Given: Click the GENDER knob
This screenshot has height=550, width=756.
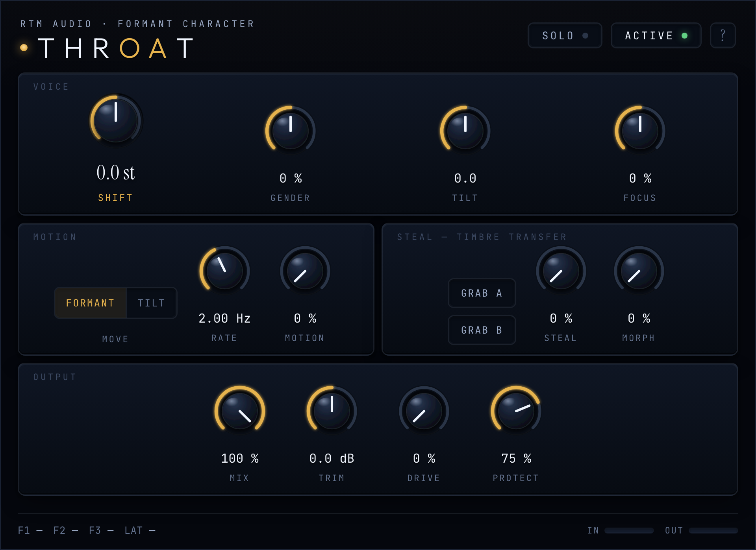Looking at the screenshot, I should coord(291,130).
